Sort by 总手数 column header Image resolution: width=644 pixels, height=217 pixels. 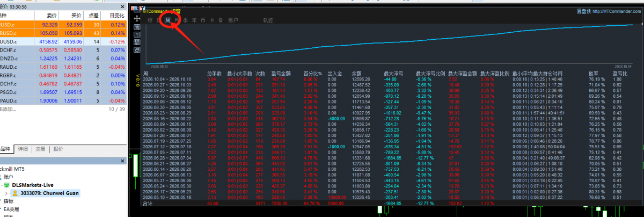(215, 73)
